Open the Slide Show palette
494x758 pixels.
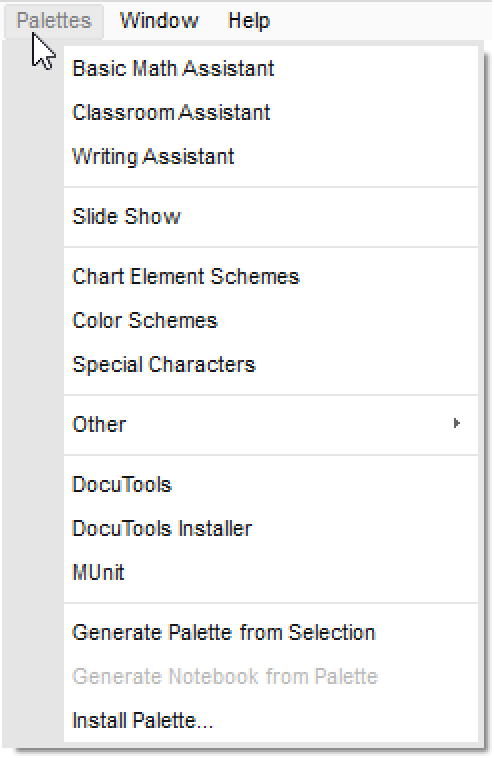271,216
